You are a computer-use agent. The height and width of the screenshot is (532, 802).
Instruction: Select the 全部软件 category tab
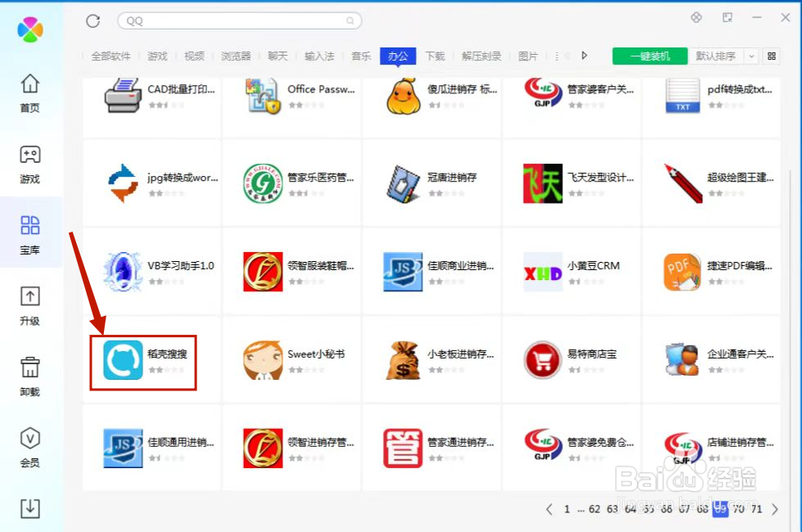click(110, 56)
